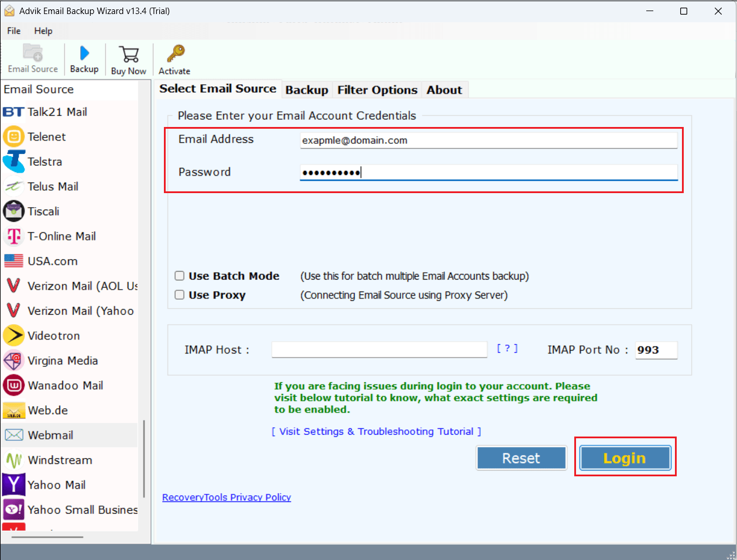Viewport: 737px width, 560px height.
Task: Pick the Wanadoo Mail icon
Action: point(13,386)
